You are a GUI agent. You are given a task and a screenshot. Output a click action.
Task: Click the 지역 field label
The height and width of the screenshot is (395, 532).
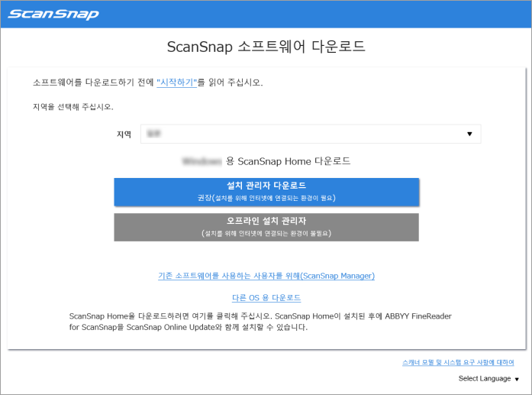(x=124, y=134)
